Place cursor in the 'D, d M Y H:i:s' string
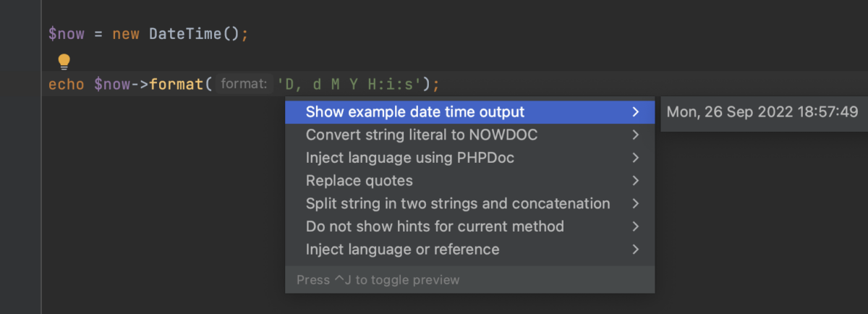 (349, 85)
